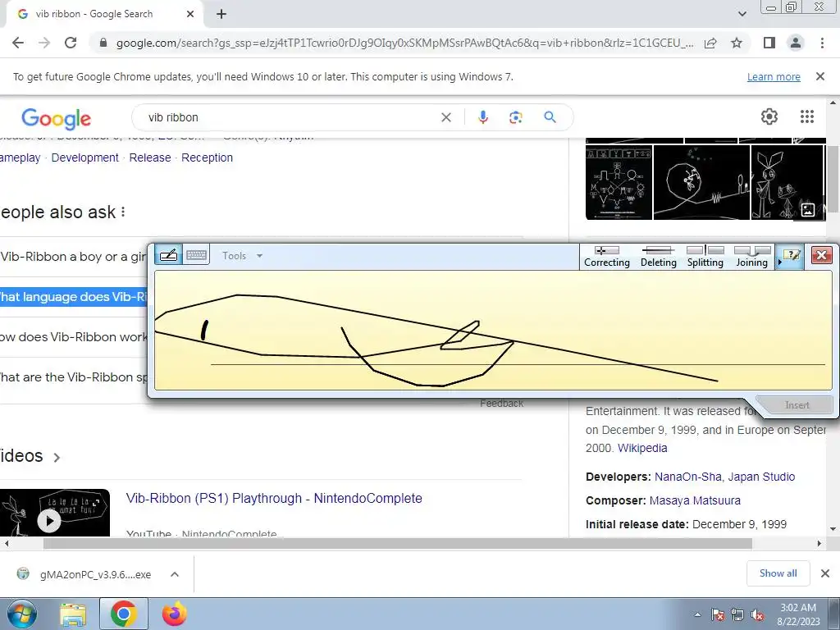This screenshot has width=840, height=630.
Task: Show the Deleting gesture demo
Action: [659, 257]
